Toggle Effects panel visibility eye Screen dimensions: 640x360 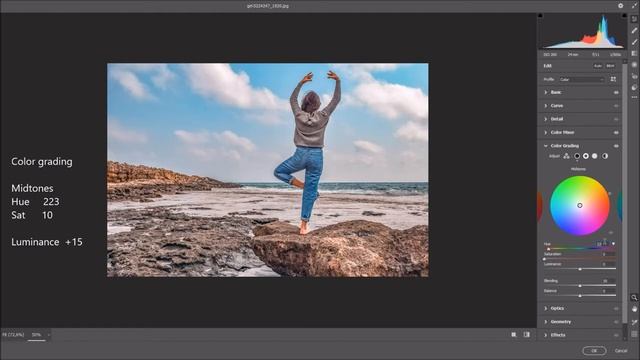click(616, 335)
